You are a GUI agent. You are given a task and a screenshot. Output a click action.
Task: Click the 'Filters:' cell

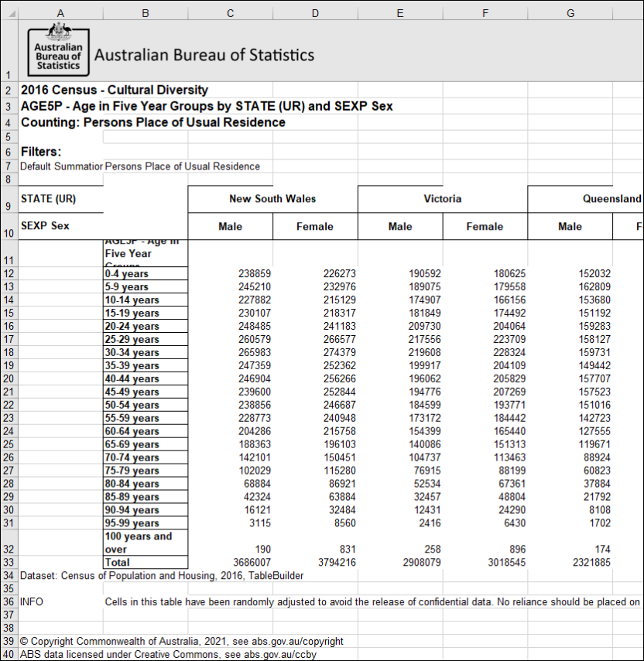(41, 152)
